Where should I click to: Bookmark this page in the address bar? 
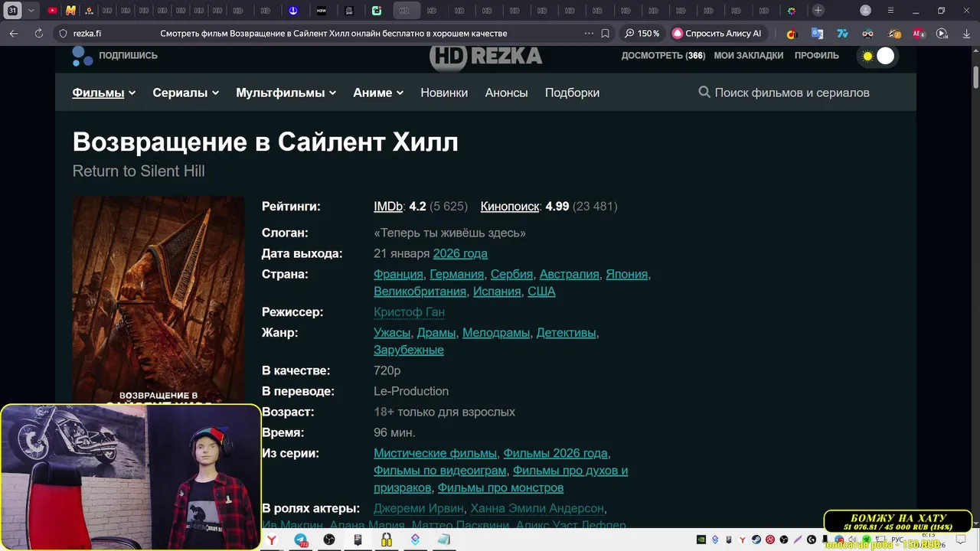tap(605, 34)
